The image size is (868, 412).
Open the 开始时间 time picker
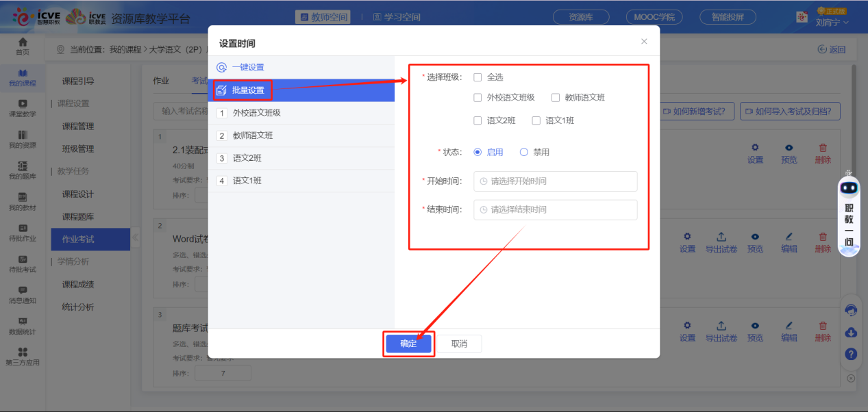tap(555, 181)
